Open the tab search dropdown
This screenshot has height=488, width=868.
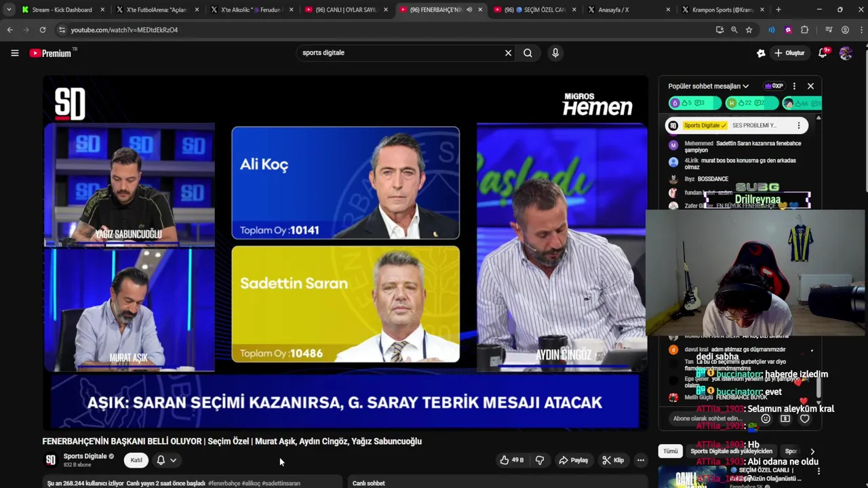[9, 9]
